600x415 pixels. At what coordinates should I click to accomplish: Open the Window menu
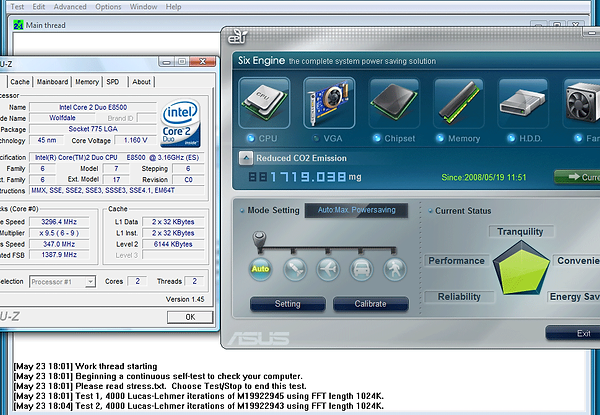point(143,7)
